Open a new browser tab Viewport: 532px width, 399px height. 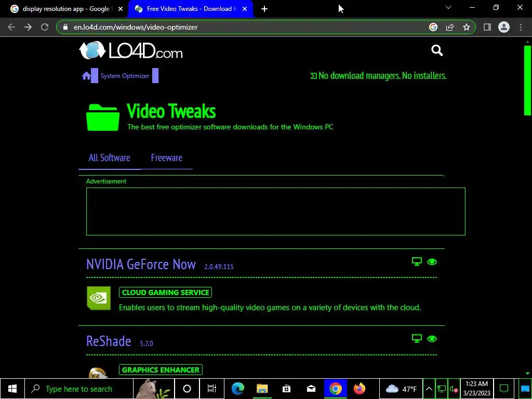tap(264, 9)
